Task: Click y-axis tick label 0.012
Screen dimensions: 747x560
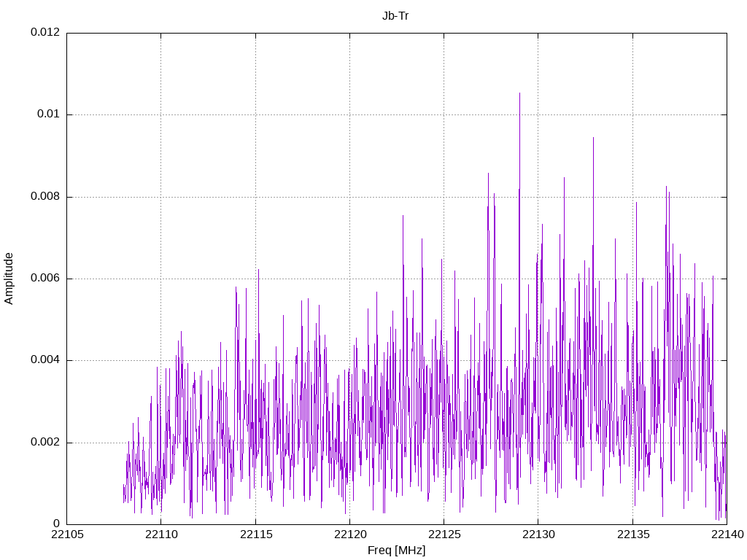Action: [45, 32]
